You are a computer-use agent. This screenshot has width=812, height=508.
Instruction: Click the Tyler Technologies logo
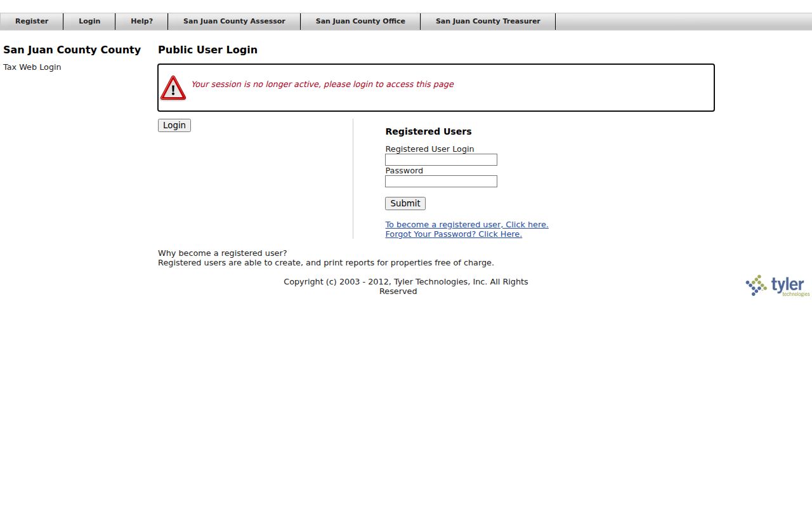[778, 286]
